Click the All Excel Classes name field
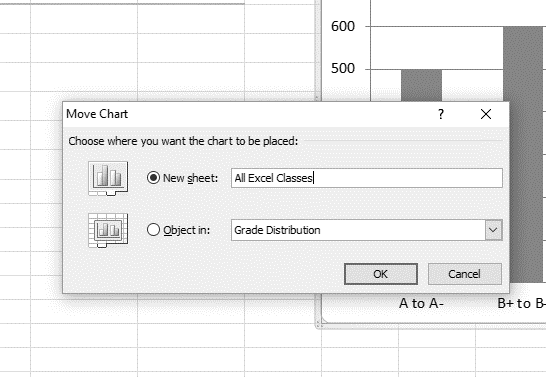This screenshot has height=377, width=546. coord(367,178)
